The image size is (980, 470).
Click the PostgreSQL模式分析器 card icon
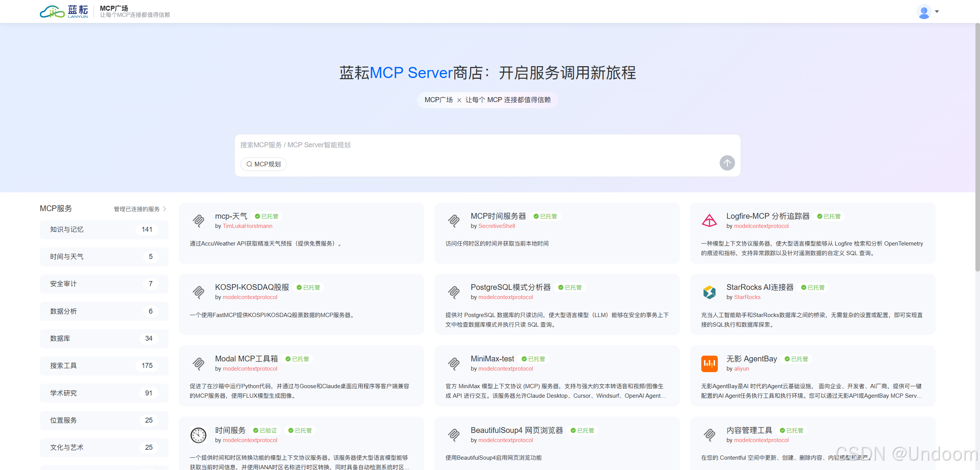(454, 292)
